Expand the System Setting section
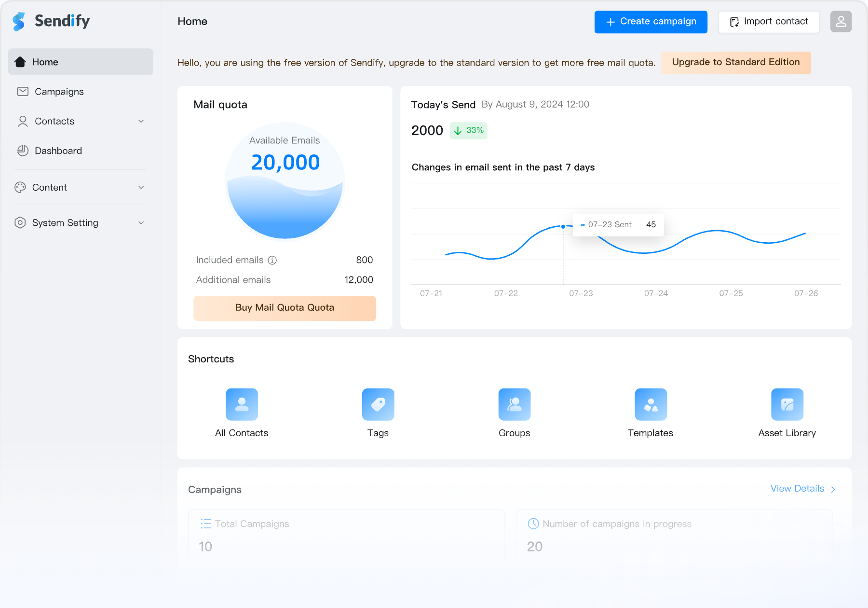The image size is (868, 608). 141,222
